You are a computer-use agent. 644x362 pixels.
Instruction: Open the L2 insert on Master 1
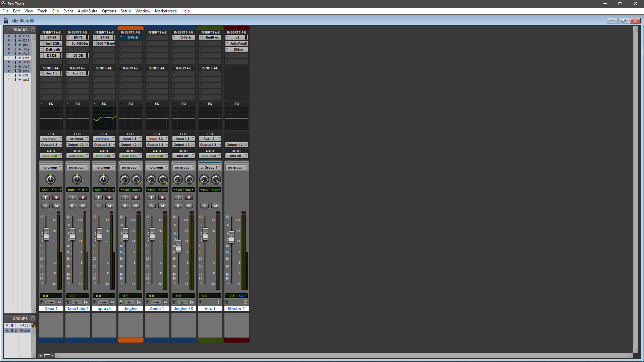pyautogui.click(x=237, y=38)
